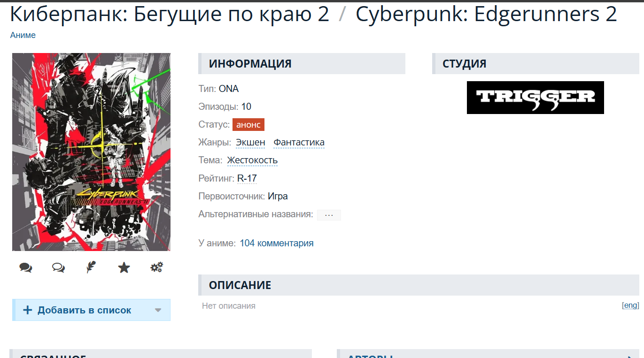Click the star favorites icon
Screen dimensions: 644x358
pyautogui.click(x=124, y=268)
